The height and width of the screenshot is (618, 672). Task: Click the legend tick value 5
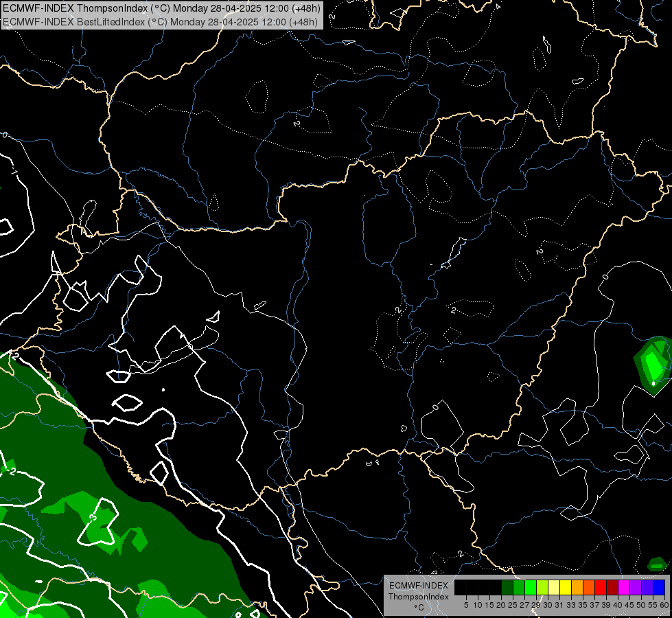point(466,605)
